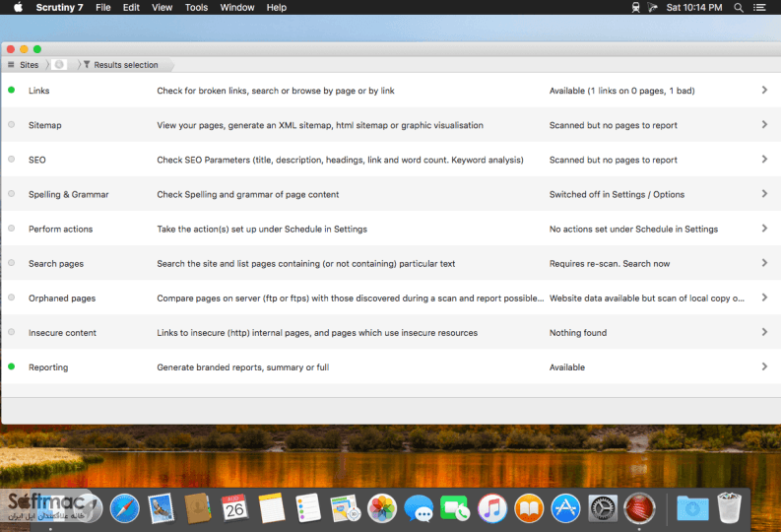Open the File menu
781x532 pixels.
(103, 8)
